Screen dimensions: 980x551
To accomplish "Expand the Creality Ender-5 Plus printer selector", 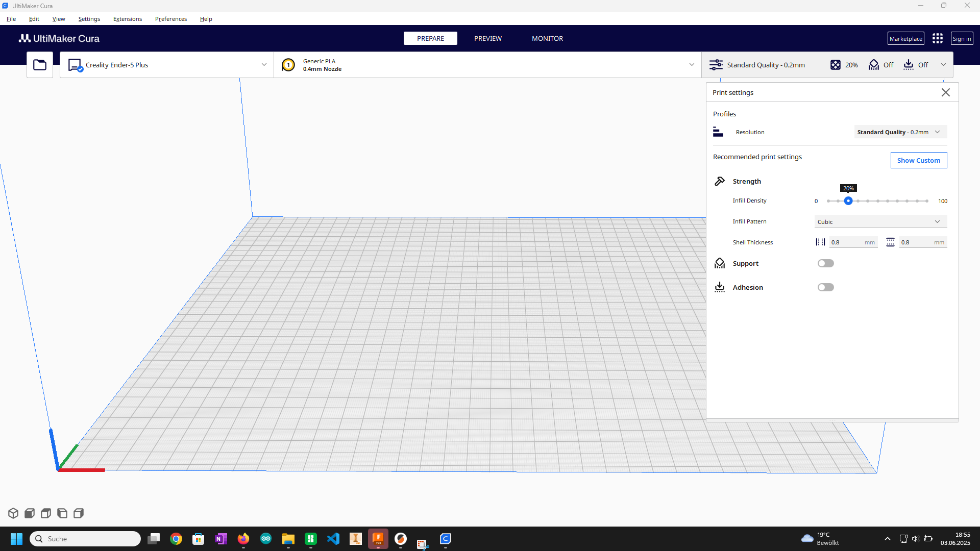I will (167, 65).
